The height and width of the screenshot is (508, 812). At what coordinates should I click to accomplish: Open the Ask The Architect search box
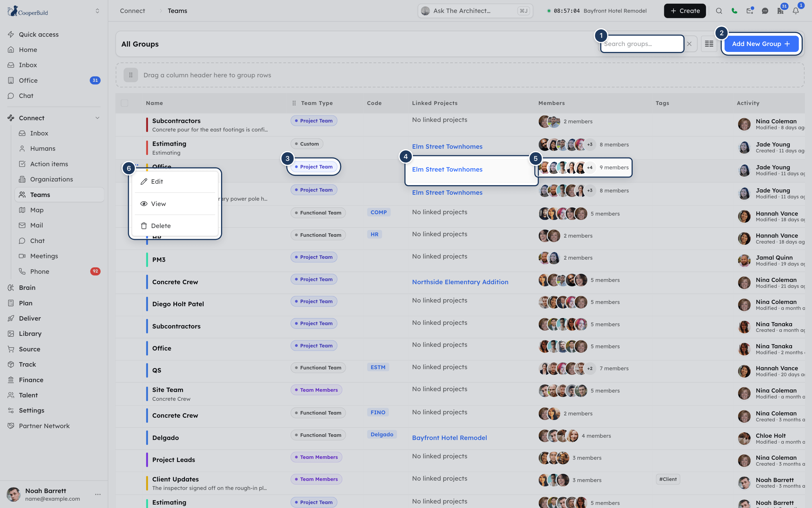click(x=475, y=11)
